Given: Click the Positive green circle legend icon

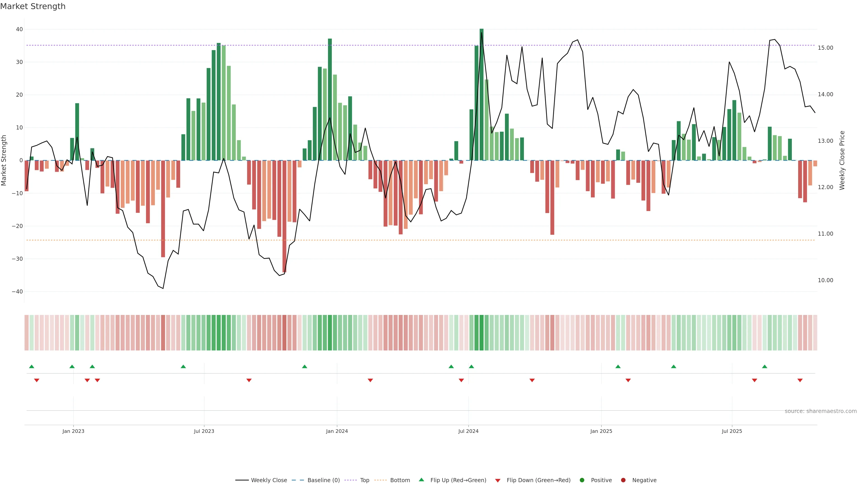Looking at the screenshot, I should coord(582,480).
